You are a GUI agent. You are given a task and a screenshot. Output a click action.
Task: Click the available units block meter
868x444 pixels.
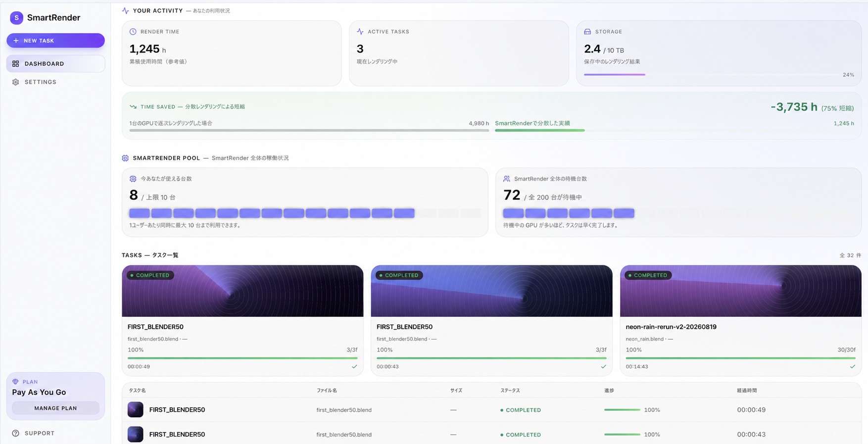305,213
